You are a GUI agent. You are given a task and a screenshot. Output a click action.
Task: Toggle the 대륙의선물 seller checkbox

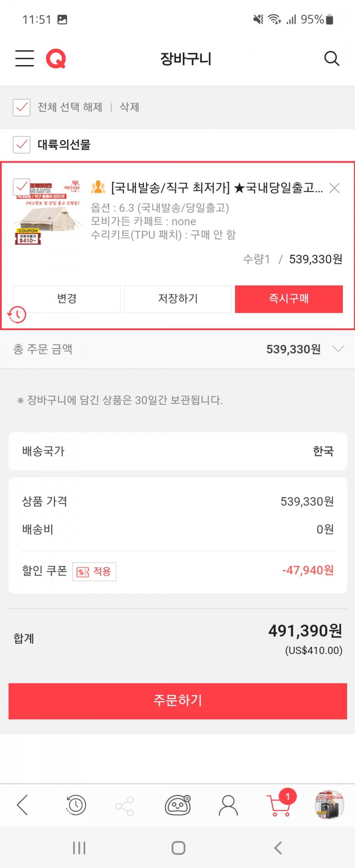(21, 145)
